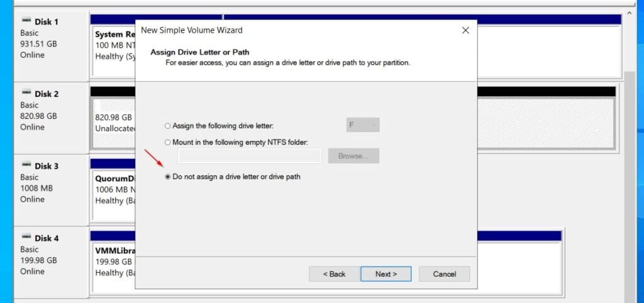Cancel the New Simple Volume Wizard
The width and height of the screenshot is (644, 303).
click(444, 274)
